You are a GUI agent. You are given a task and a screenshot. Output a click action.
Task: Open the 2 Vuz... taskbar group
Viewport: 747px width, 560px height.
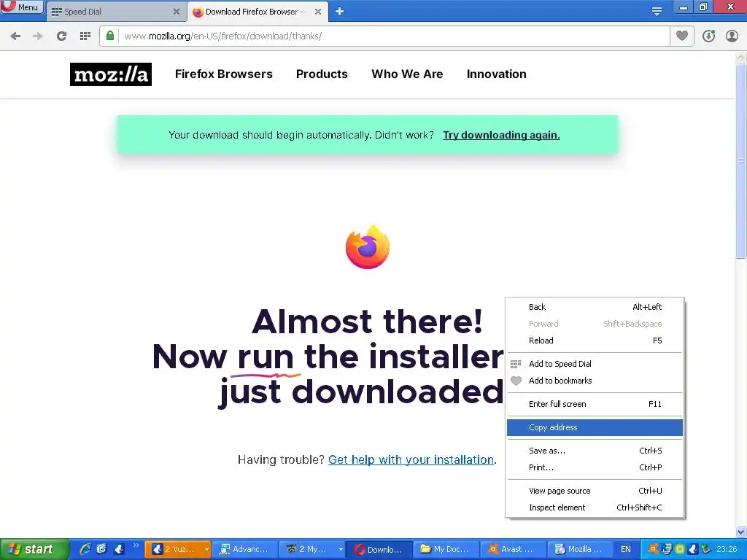(x=173, y=549)
